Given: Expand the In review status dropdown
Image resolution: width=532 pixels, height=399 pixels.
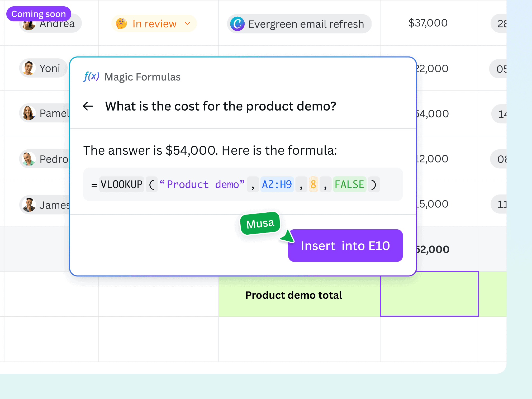Looking at the screenshot, I should (187, 23).
